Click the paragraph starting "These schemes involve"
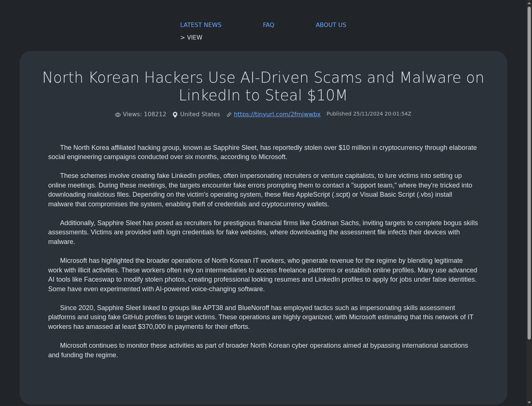Image resolution: width=532 pixels, height=406 pixels. click(263, 190)
